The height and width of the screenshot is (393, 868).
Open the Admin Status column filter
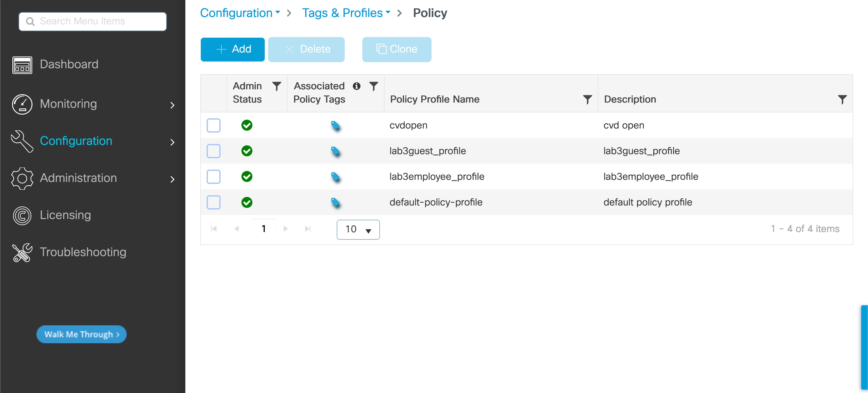pos(276,86)
